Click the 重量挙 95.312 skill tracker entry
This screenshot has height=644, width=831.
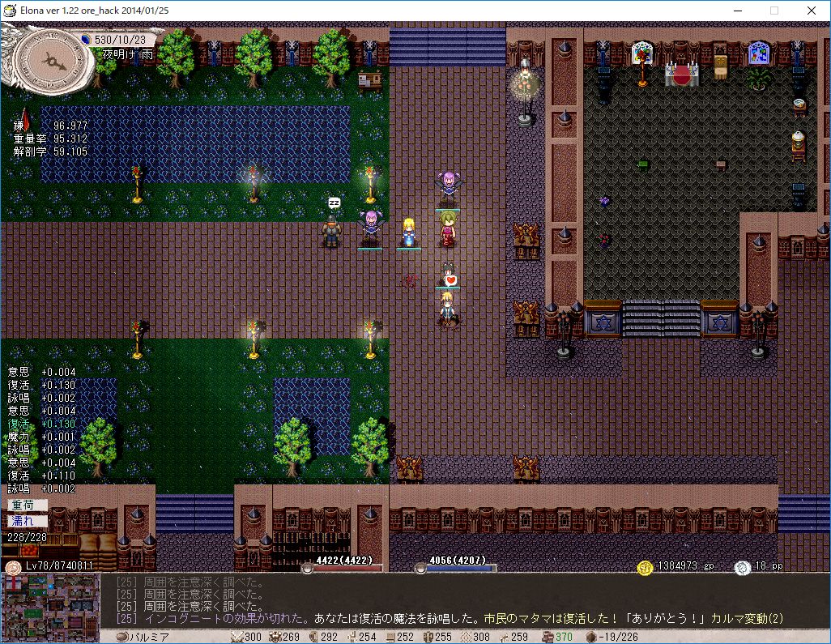[x=50, y=139]
